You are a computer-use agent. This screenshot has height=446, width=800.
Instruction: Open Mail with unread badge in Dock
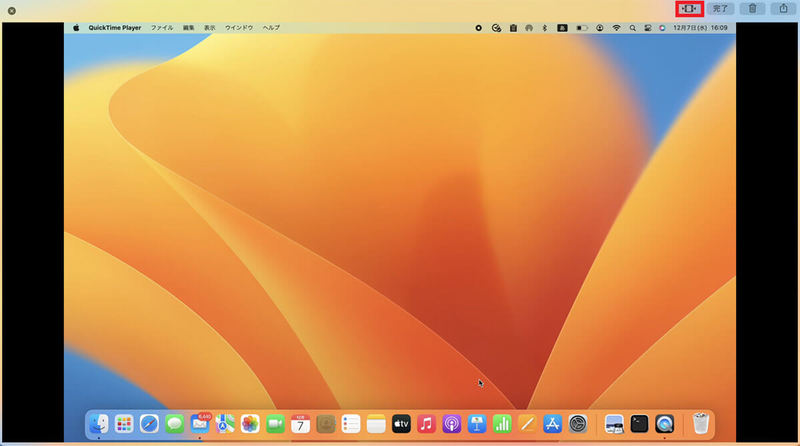pyautogui.click(x=200, y=424)
